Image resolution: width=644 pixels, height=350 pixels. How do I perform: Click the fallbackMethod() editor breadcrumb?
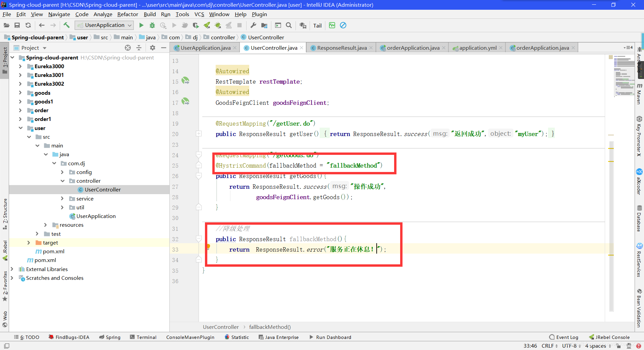coord(270,327)
